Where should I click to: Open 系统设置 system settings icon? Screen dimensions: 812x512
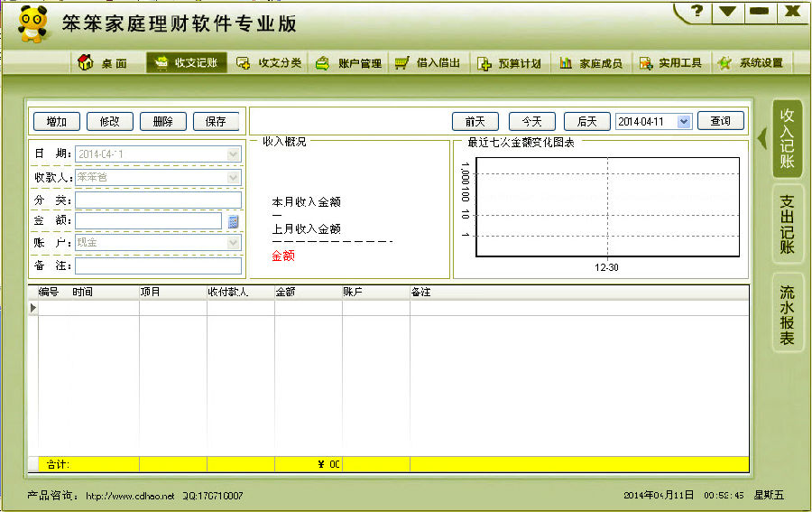point(724,63)
